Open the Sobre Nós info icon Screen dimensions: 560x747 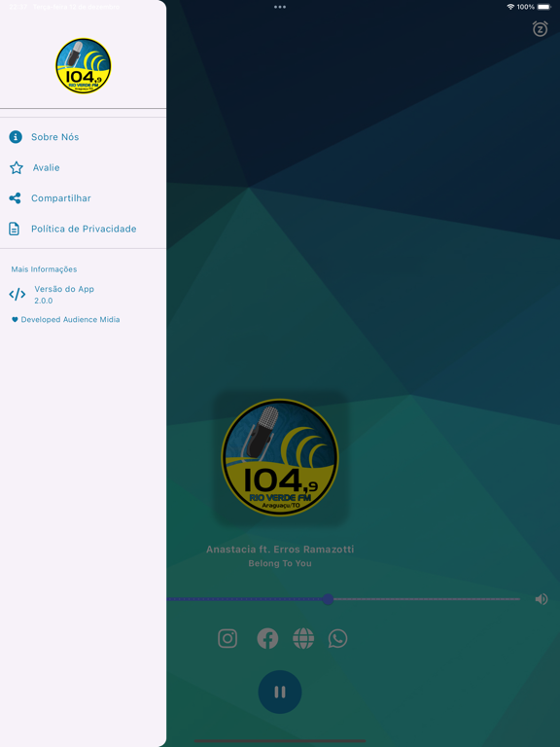[16, 137]
